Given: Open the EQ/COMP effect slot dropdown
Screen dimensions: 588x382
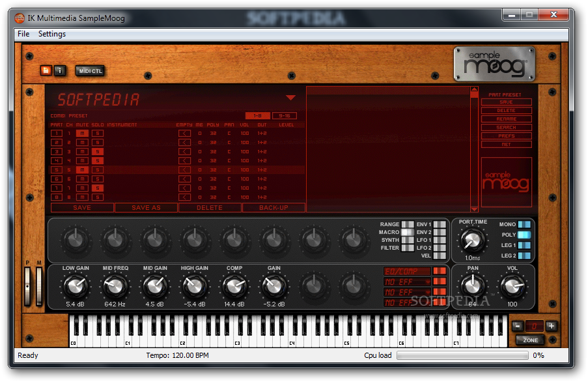Looking at the screenshot, I should (407, 271).
